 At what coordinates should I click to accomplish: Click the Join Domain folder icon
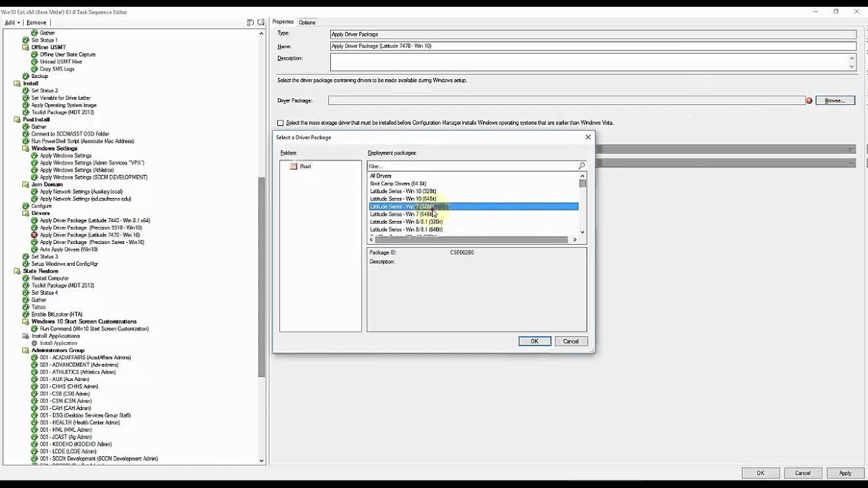(26, 184)
